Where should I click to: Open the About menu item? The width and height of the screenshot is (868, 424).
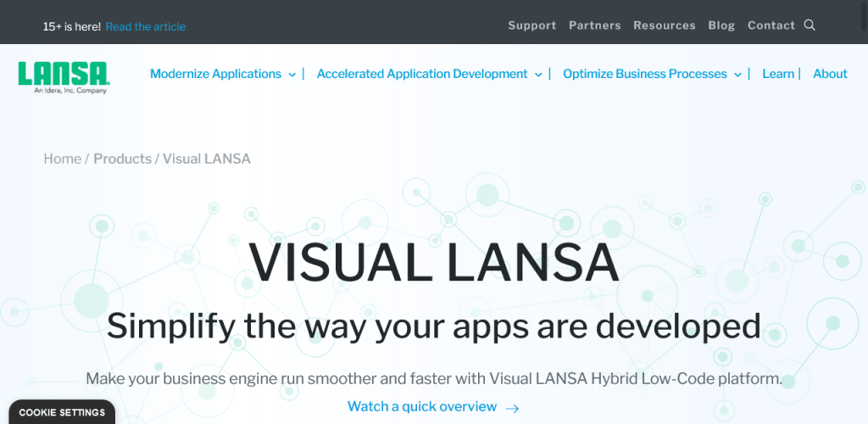pyautogui.click(x=830, y=74)
